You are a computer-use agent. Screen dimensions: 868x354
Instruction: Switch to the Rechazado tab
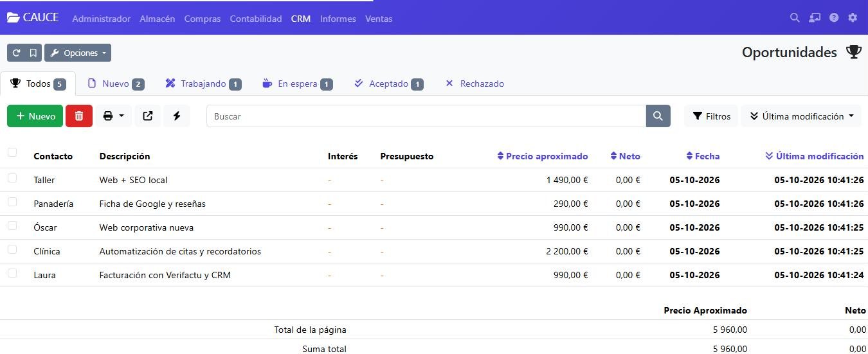coord(475,84)
